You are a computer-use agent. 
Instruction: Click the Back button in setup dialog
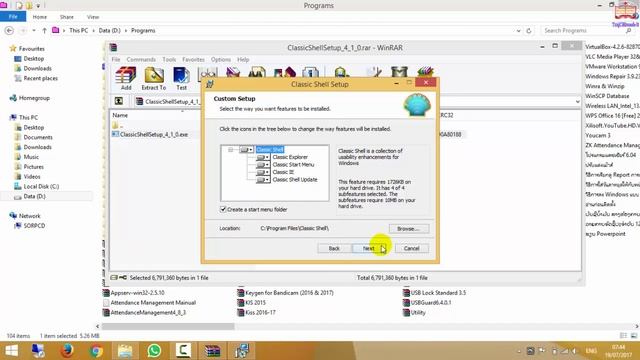coord(334,248)
